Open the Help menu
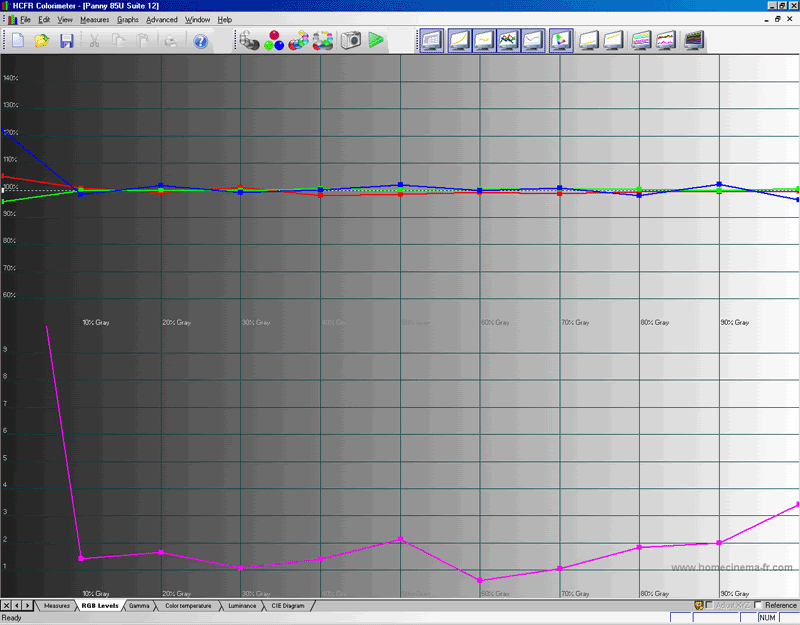 point(224,20)
